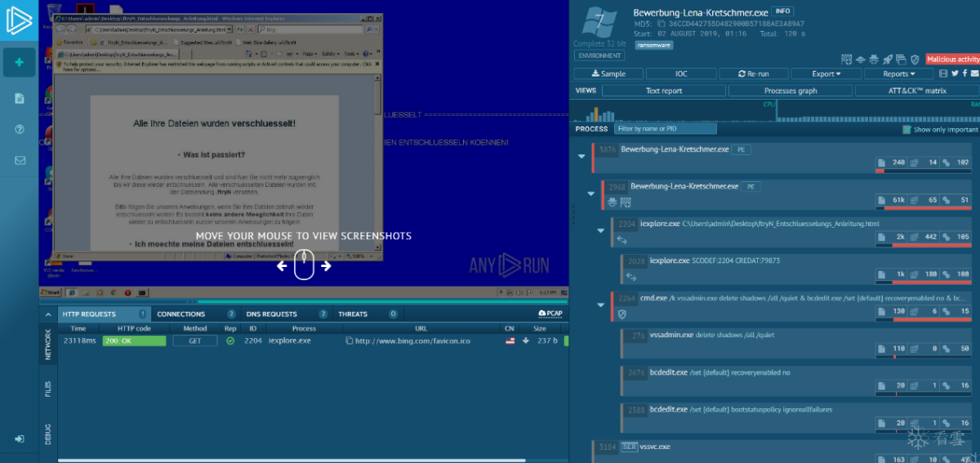Viewport: 980px width, 463px height.
Task: Select the Network side tab
Action: point(47,344)
